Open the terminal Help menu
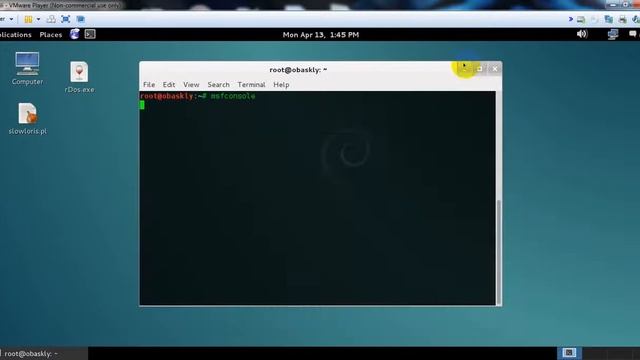This screenshot has width=640, height=360. pos(281,84)
